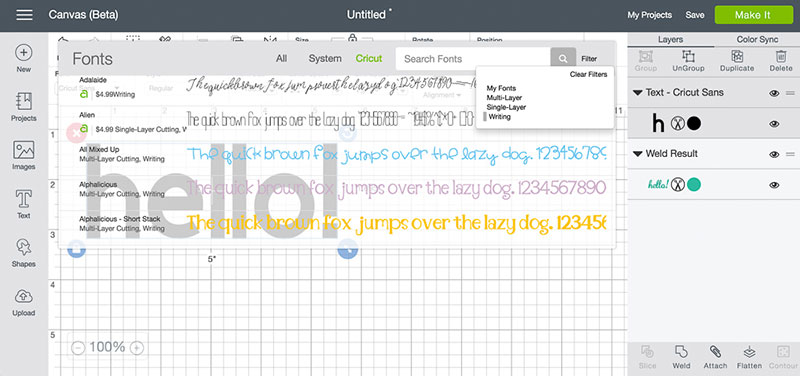The width and height of the screenshot is (800, 376).
Task: Click the Cricut 'a' icon beside Adalaide font
Action: [84, 94]
